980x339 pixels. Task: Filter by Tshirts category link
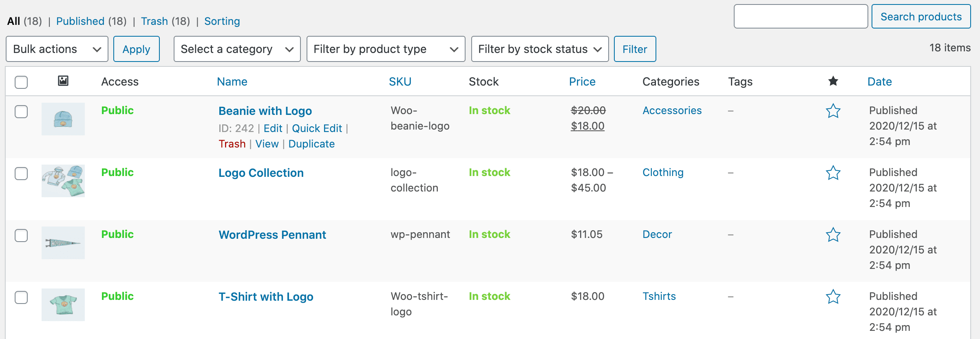point(659,296)
